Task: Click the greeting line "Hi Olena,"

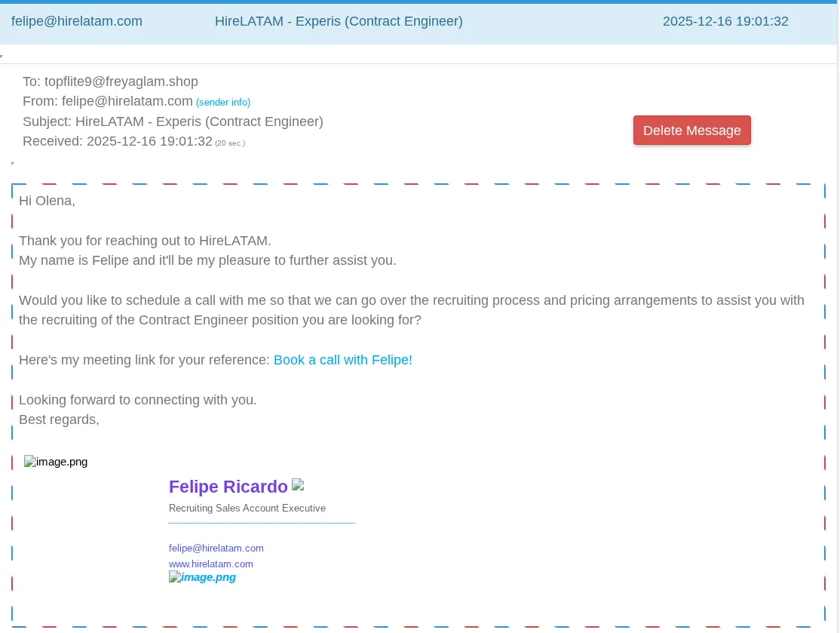Action: pyautogui.click(x=47, y=201)
